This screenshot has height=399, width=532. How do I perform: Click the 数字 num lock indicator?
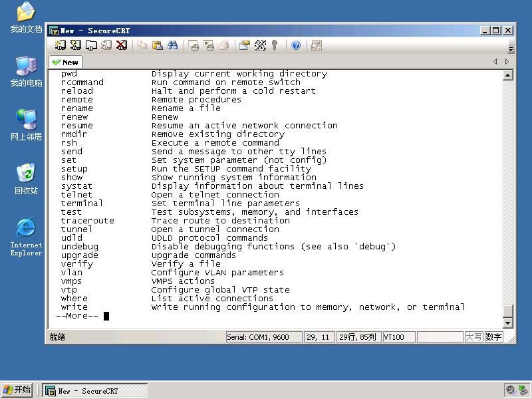click(493, 337)
